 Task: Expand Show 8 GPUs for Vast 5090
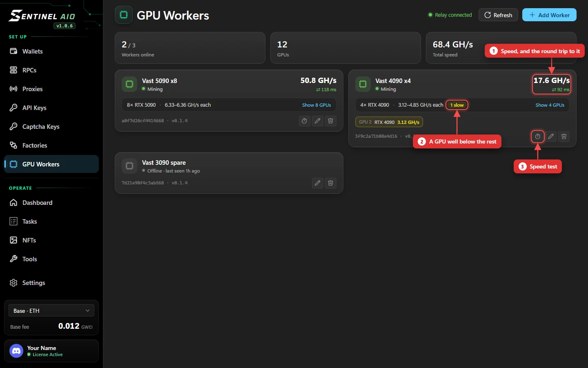[x=316, y=105]
